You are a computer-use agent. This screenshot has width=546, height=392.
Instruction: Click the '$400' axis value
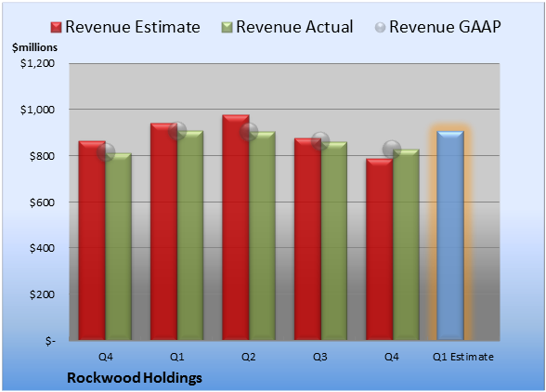pyautogui.click(x=42, y=248)
